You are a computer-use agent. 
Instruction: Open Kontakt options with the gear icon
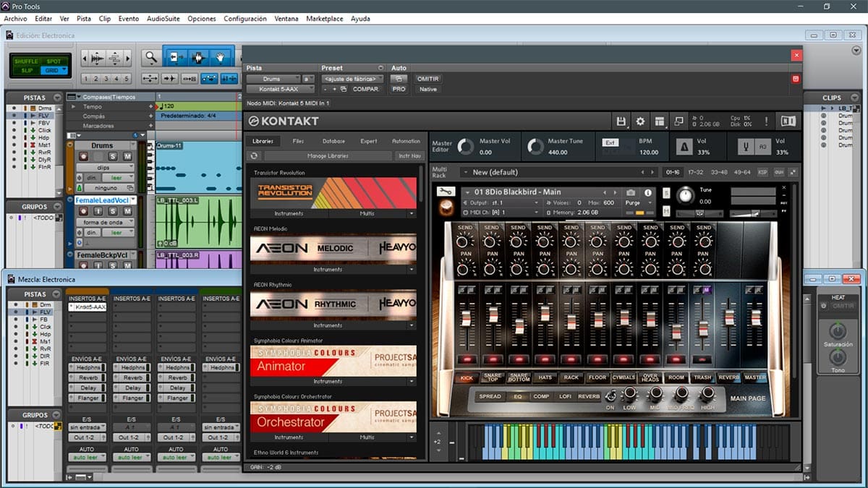(640, 121)
